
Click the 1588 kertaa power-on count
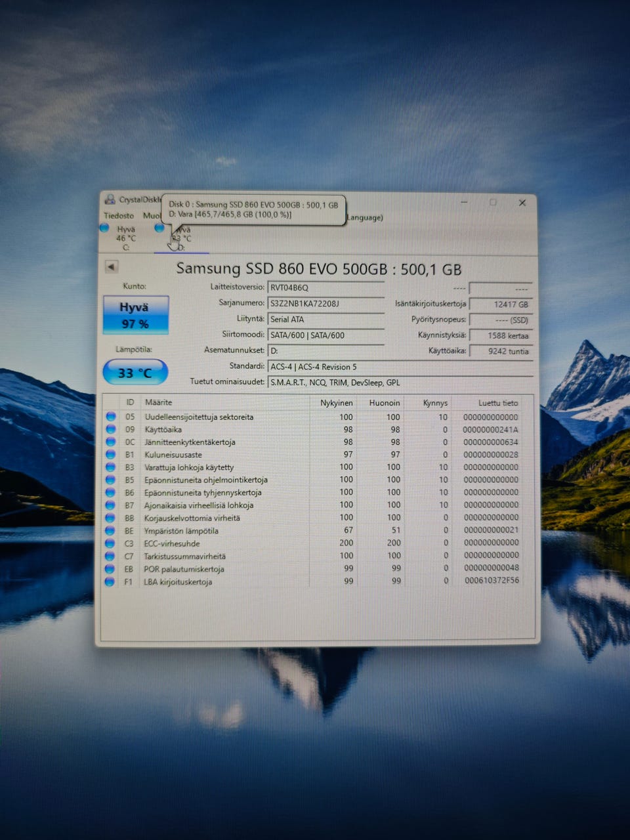pos(501,335)
